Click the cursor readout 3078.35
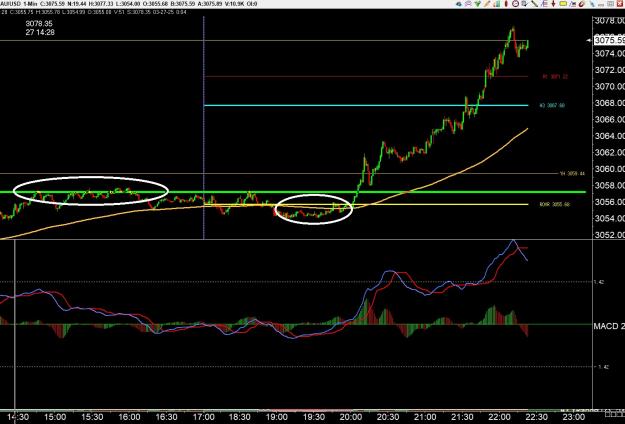625x424 pixels. pos(39,24)
